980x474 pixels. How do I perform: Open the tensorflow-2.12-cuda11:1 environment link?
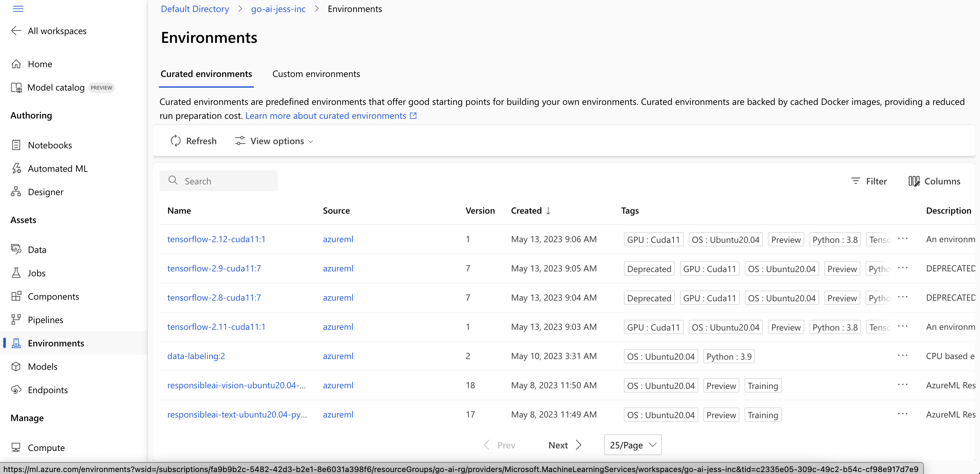[216, 239]
